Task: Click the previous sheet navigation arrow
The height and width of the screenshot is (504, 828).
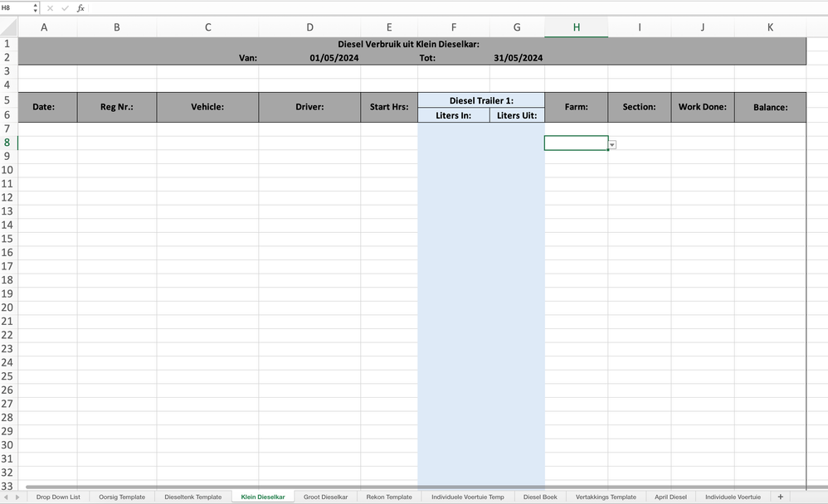Action: [x=6, y=497]
